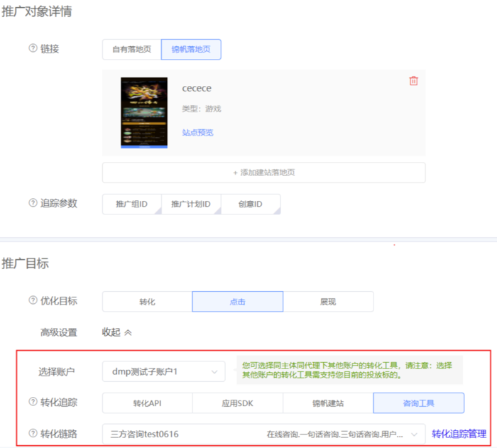Click 站点预览 link
497x448 pixels.
(x=197, y=133)
